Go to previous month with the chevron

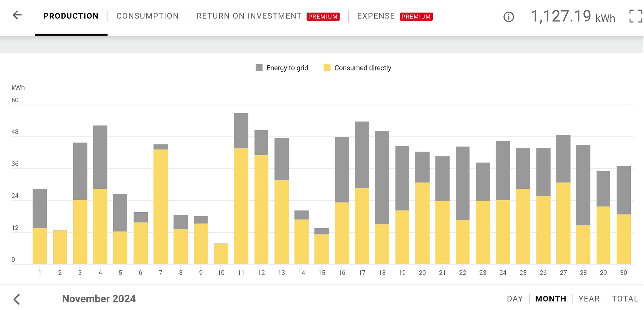tap(17, 299)
